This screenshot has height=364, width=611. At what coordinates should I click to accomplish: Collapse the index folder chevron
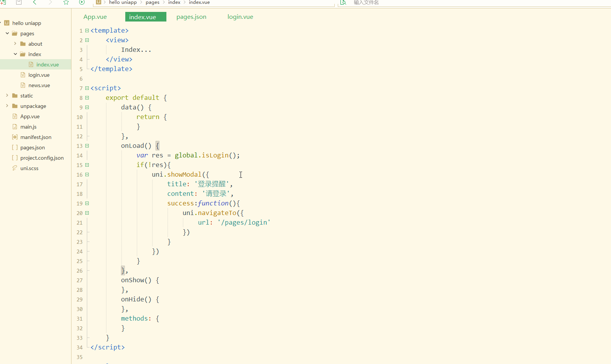point(15,54)
